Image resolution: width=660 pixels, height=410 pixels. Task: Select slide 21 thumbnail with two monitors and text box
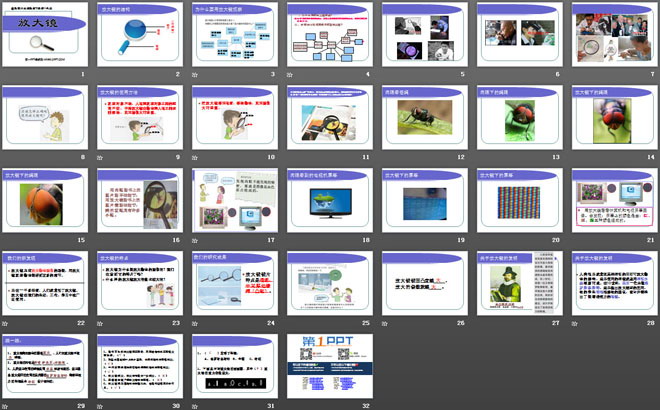click(615, 200)
